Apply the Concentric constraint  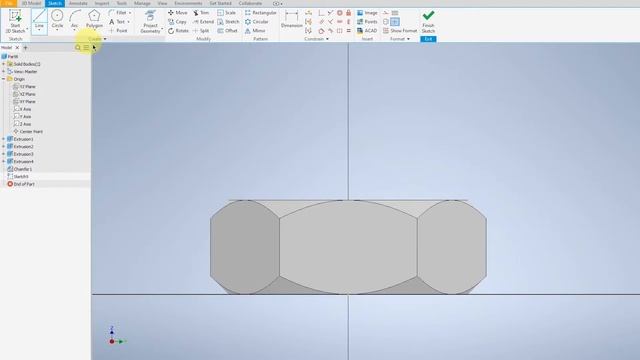340,13
